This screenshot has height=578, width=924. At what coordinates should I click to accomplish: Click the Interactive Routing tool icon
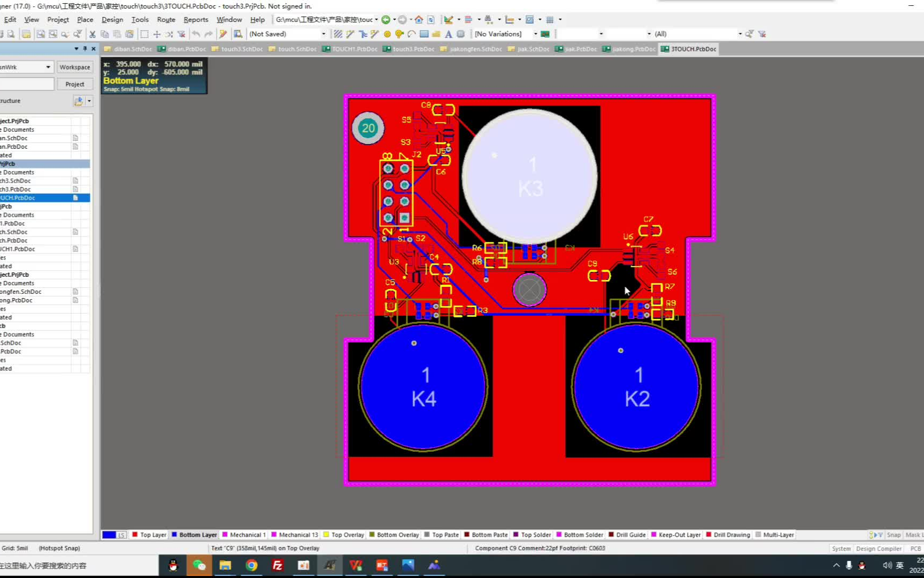click(350, 34)
